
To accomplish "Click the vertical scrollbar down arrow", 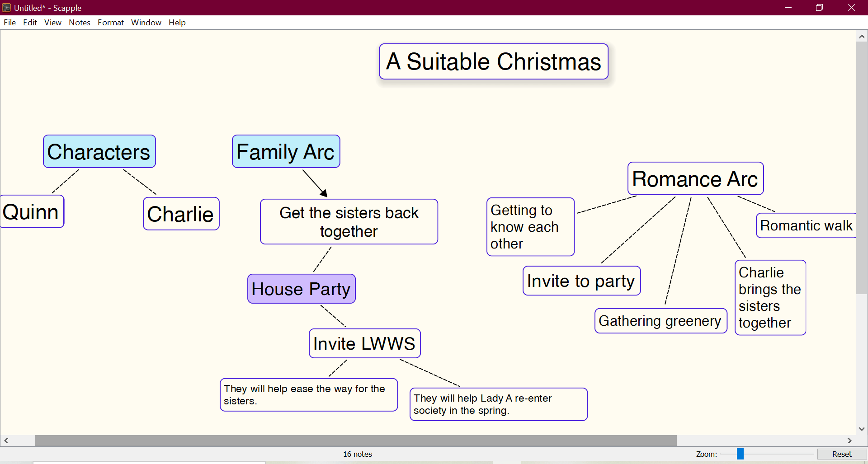I will coord(862,429).
